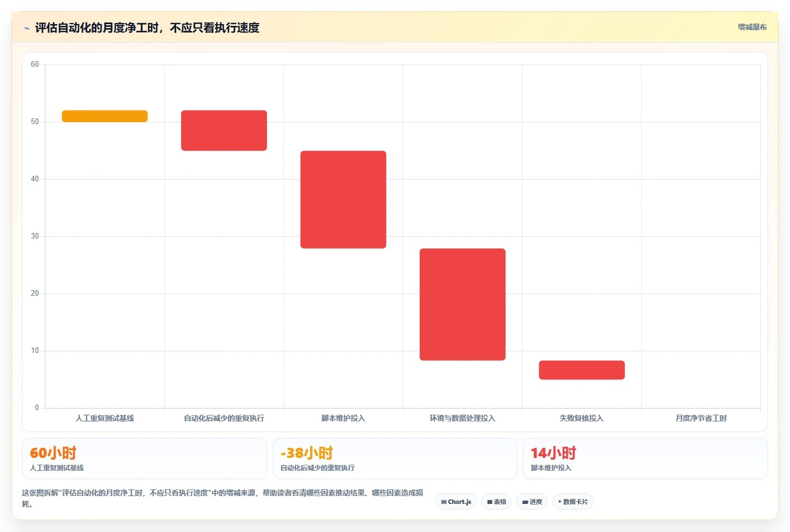Click the axis label 失败复核投入

(582, 418)
